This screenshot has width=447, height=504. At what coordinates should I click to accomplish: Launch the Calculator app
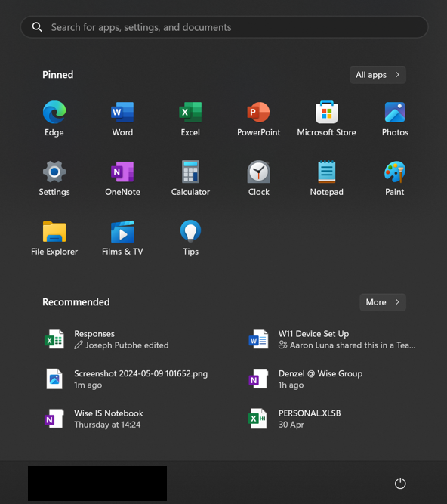click(x=190, y=178)
